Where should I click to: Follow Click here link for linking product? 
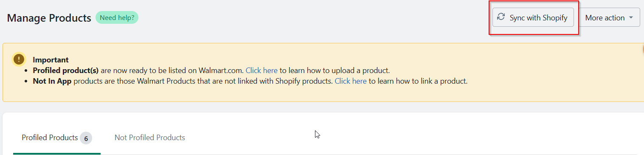[351, 81]
